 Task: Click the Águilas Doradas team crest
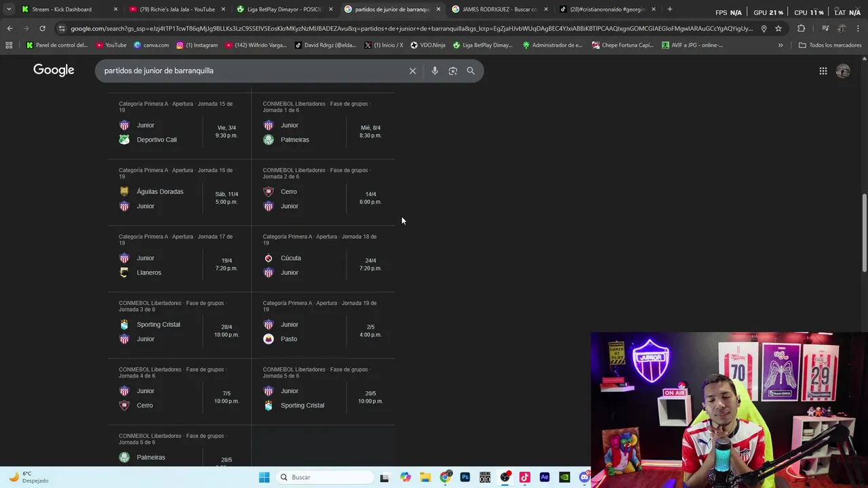(x=124, y=192)
